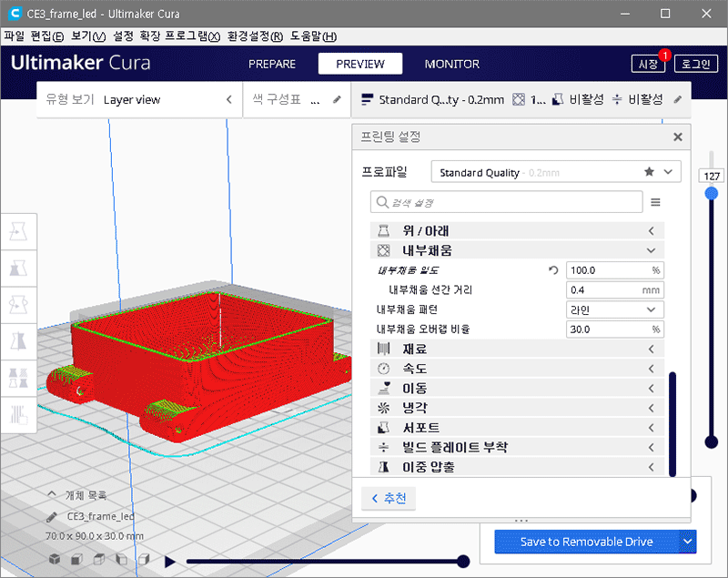Click Save to Removable Drive
This screenshot has width=728, height=578.
[x=587, y=542]
